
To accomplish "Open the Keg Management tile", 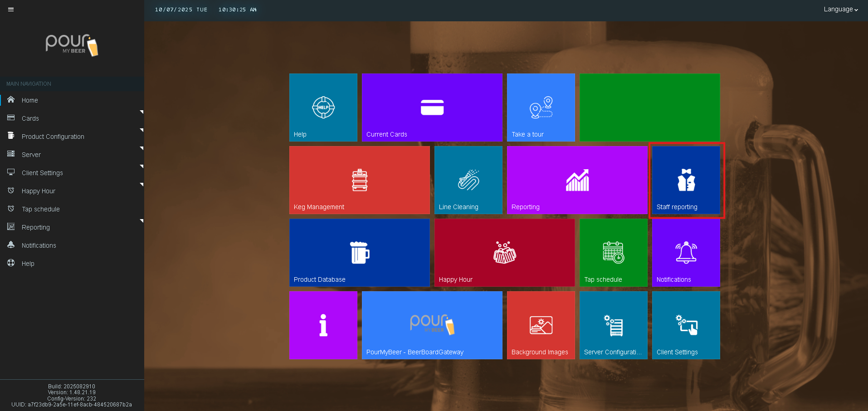I will pos(359,180).
